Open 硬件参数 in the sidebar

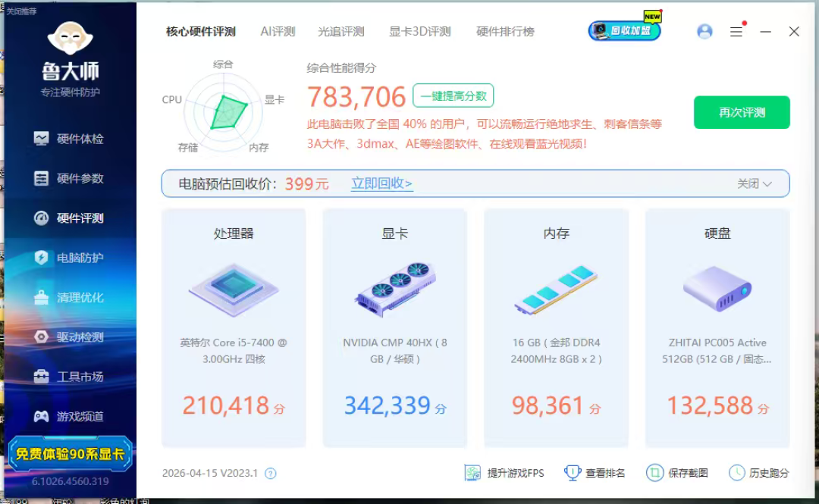(69, 178)
